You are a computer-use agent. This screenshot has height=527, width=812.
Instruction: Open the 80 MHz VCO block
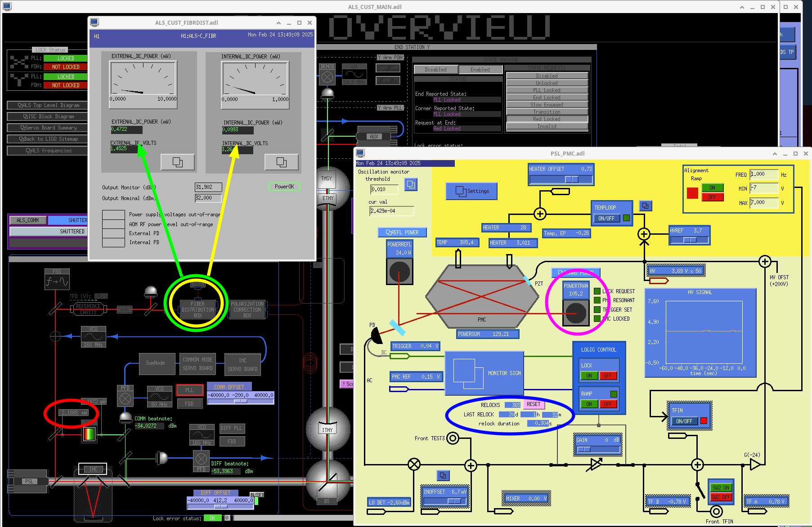click(160, 397)
